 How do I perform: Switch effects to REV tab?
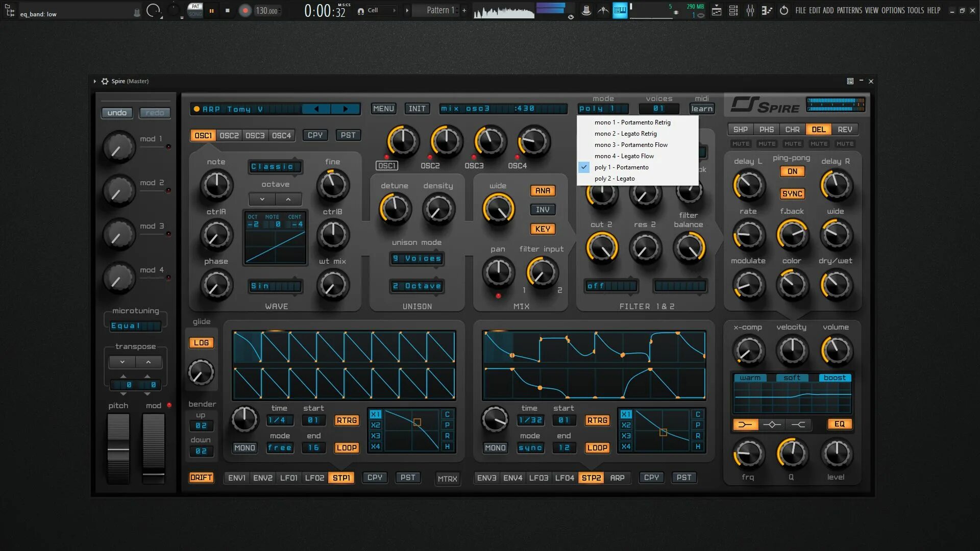tap(845, 130)
